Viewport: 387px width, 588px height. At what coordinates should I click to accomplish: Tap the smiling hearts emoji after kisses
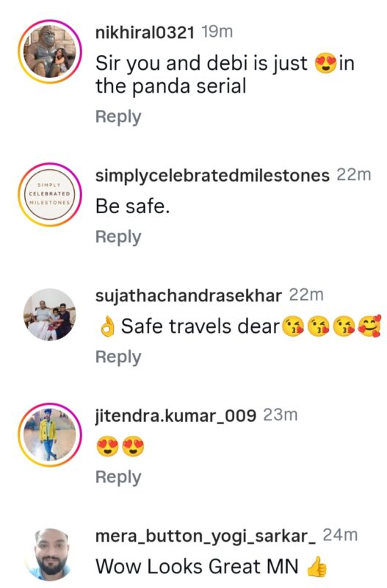click(x=370, y=326)
